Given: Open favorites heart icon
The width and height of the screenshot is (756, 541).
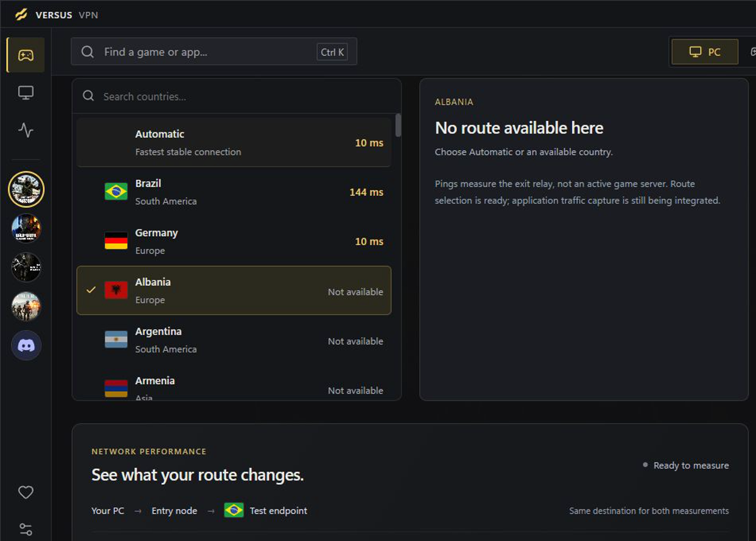Looking at the screenshot, I should tap(26, 493).
